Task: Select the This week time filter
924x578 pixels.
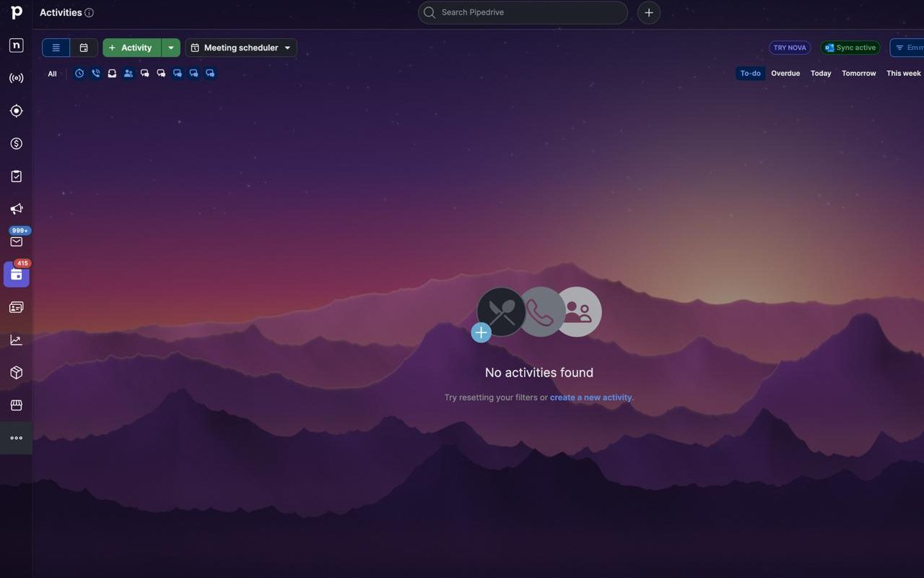Action: [904, 73]
